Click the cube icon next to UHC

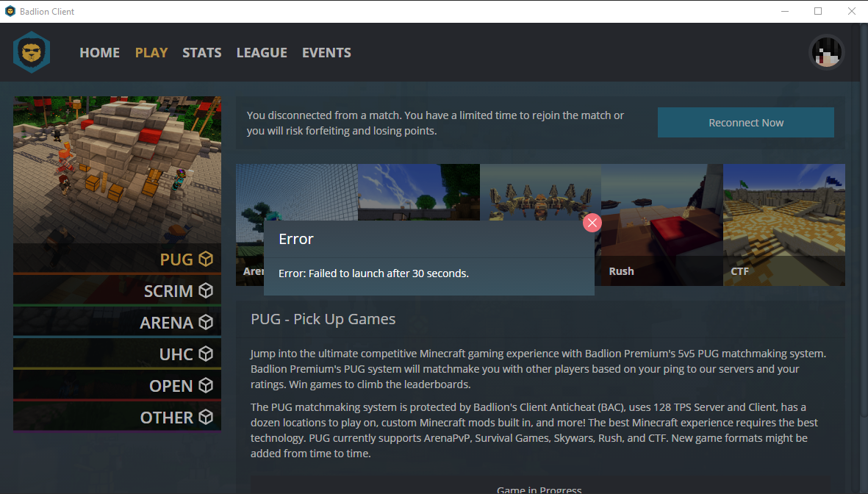[206, 354]
